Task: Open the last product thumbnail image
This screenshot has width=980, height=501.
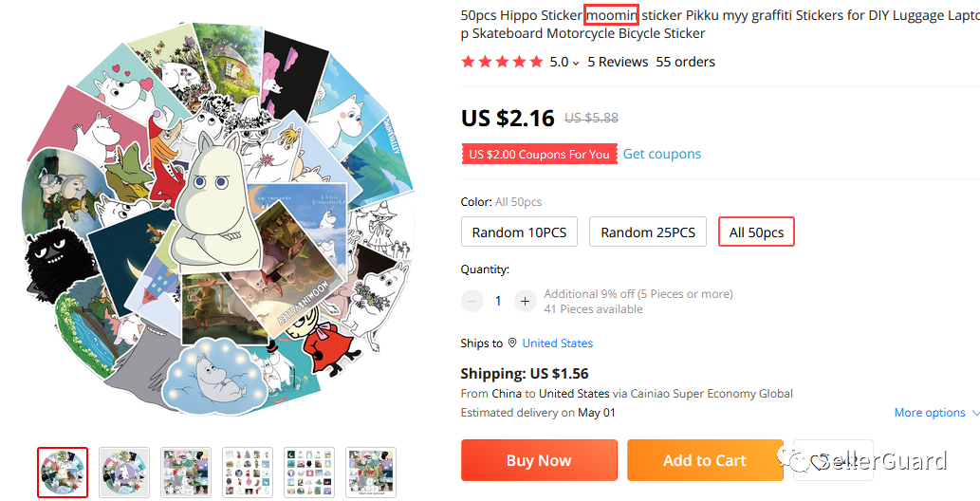Action: tap(371, 473)
